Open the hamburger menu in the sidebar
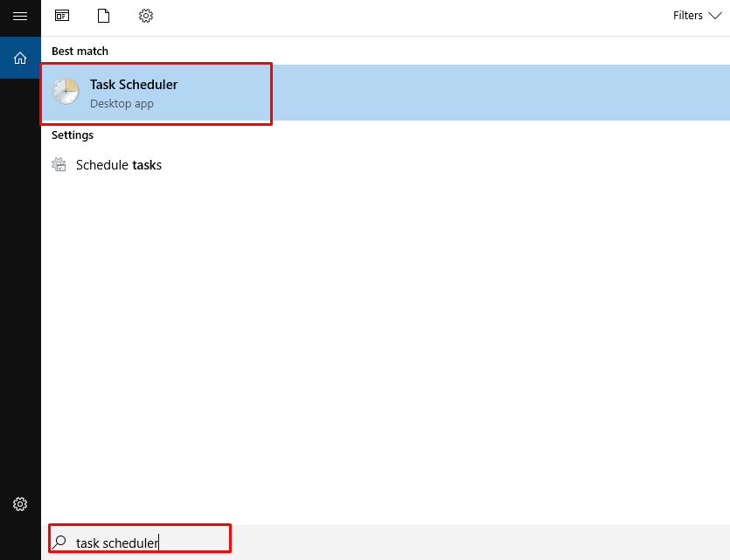The height and width of the screenshot is (560, 730). (x=20, y=17)
